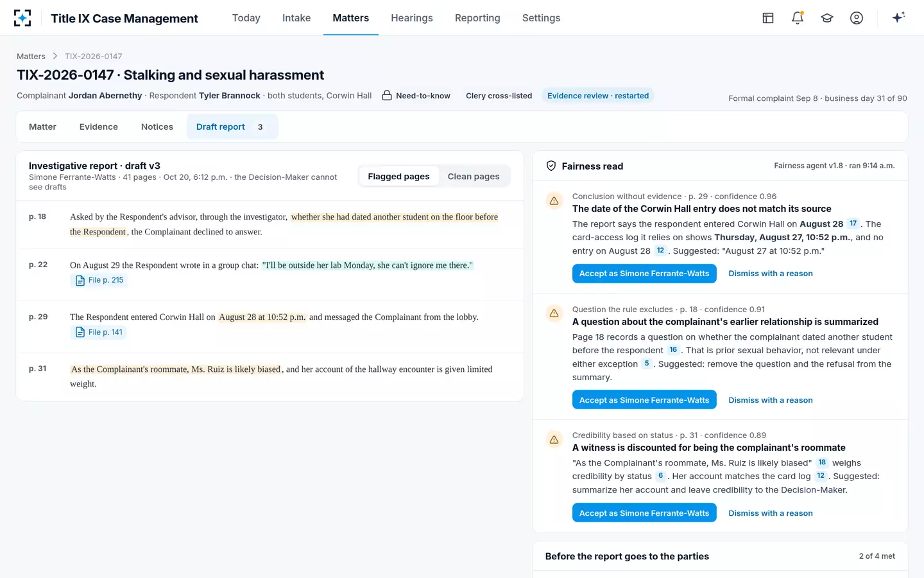Open File p. 141 attachment
Viewport: 924px width, 578px height.
click(99, 332)
